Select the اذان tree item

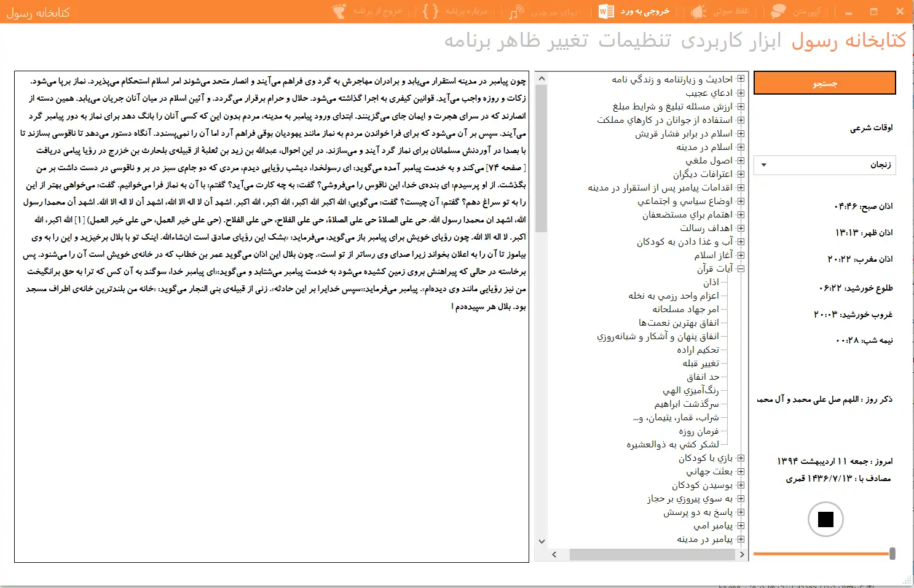pyautogui.click(x=711, y=282)
